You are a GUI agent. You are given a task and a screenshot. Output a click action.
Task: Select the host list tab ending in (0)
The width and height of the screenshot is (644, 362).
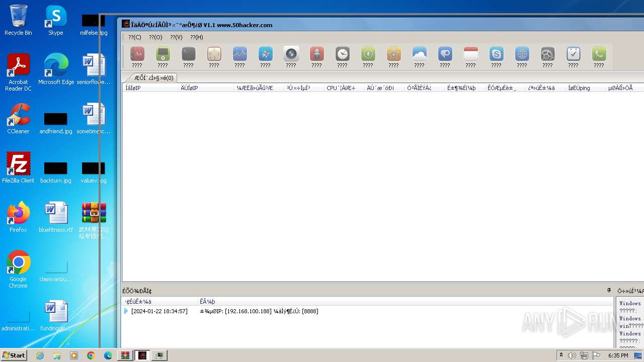click(153, 78)
